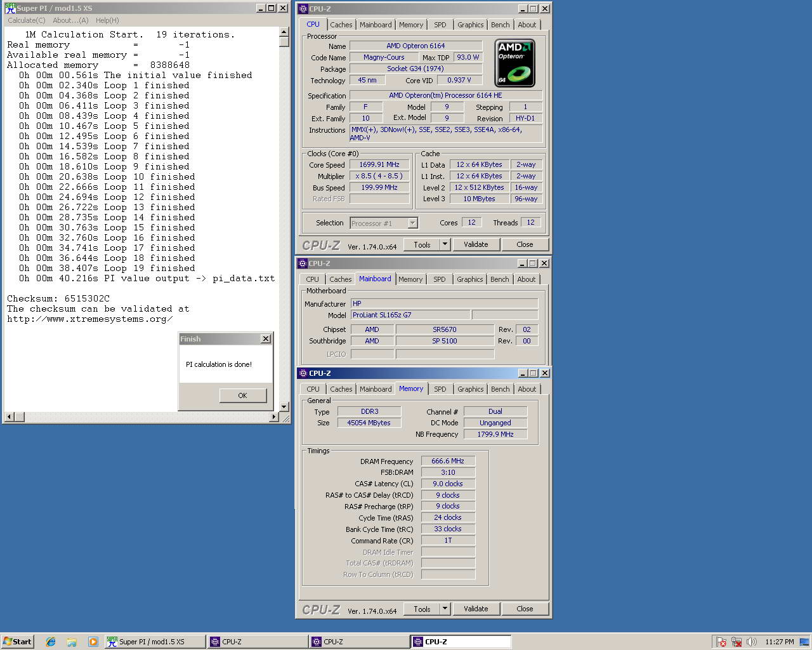Click Close button in top CPU-Z window

[x=525, y=244]
